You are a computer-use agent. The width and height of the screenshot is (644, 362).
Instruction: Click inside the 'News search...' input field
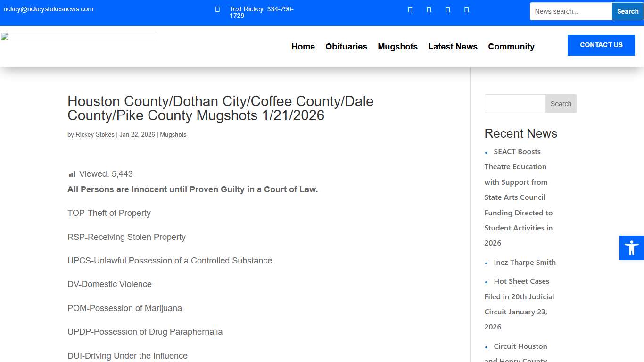coord(570,11)
